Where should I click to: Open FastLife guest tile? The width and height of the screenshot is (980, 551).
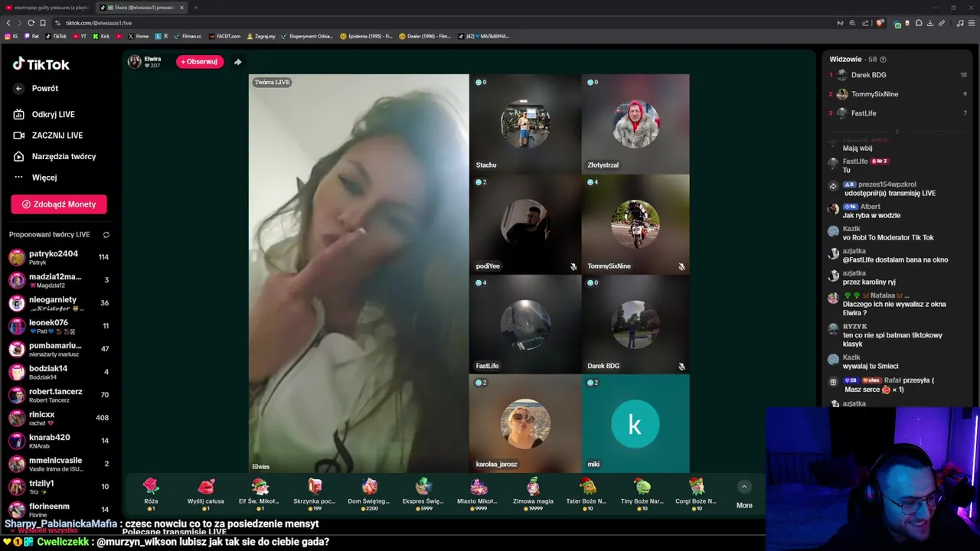point(525,324)
